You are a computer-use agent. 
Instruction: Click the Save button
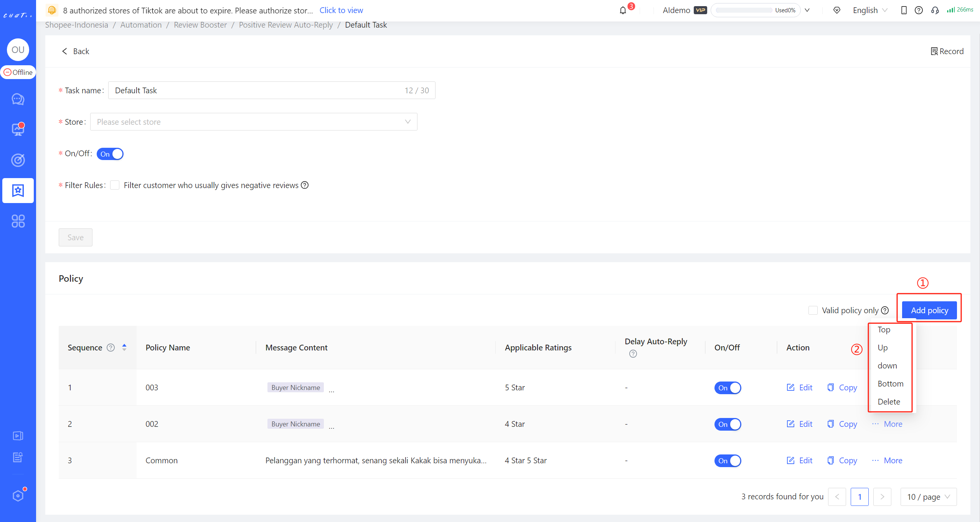(x=76, y=237)
